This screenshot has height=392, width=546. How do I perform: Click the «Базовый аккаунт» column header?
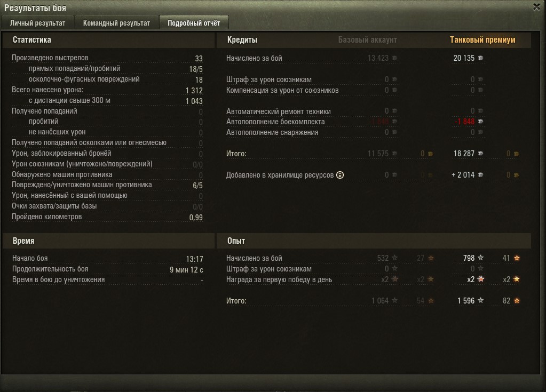[x=367, y=39]
